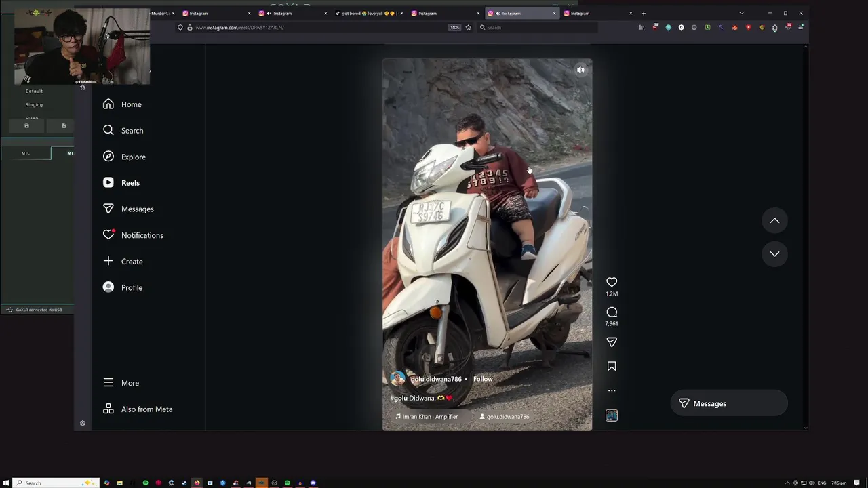Open reel comments bubble icon
Screen dimensions: 868x488
coord(612,312)
